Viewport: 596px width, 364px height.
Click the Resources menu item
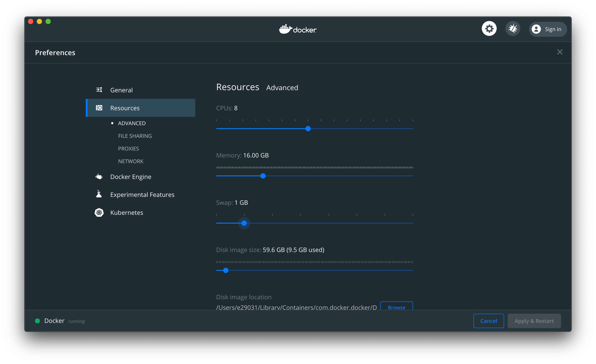coord(125,107)
